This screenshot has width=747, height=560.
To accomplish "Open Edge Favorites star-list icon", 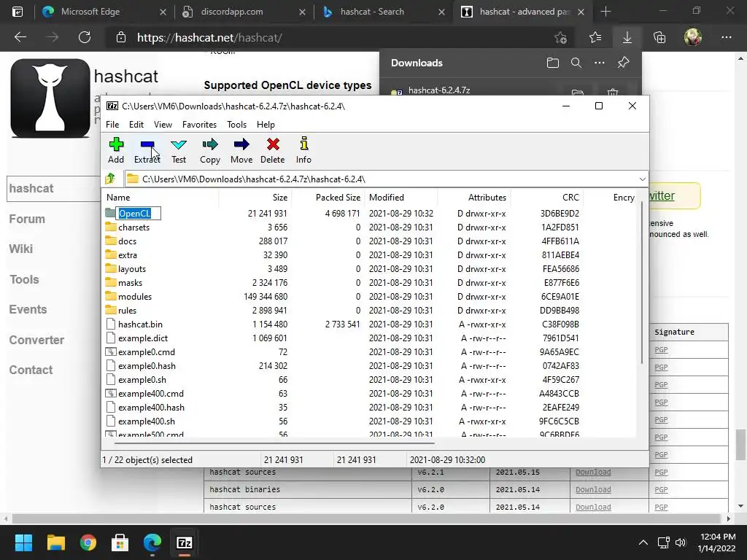I will point(595,37).
